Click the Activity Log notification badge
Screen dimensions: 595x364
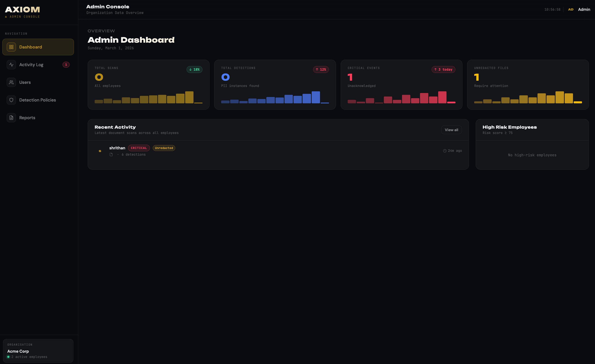[x=66, y=65]
